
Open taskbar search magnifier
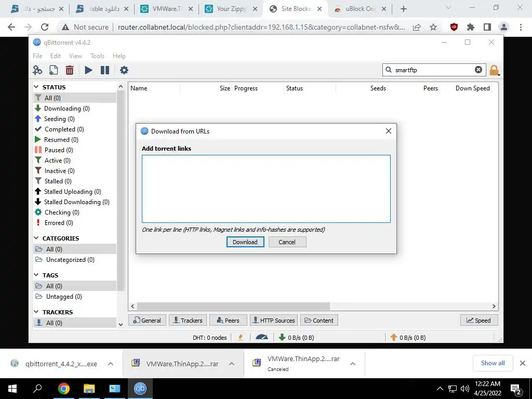37,388
